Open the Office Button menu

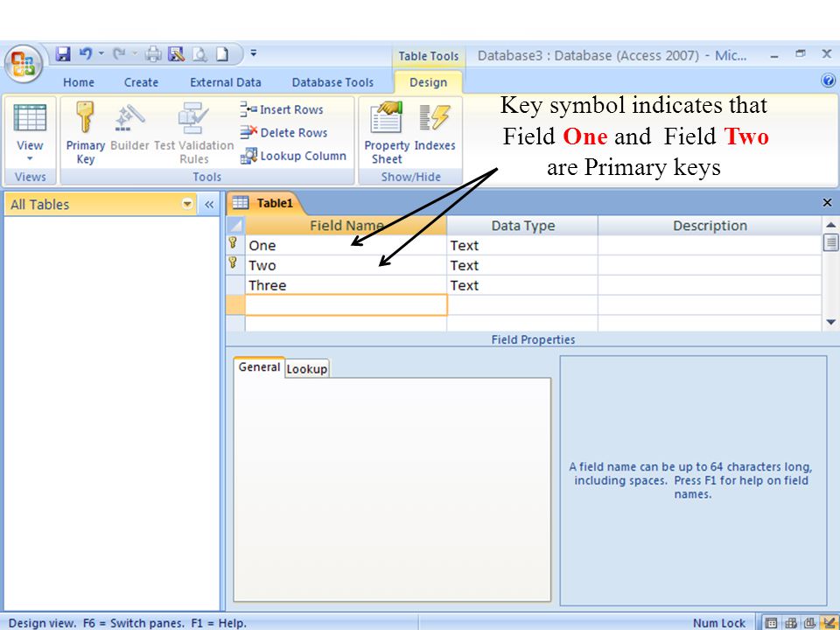(x=23, y=64)
